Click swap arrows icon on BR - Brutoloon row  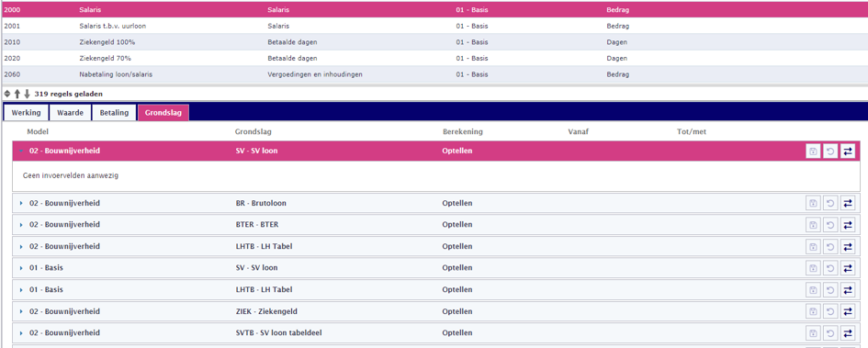click(x=847, y=203)
